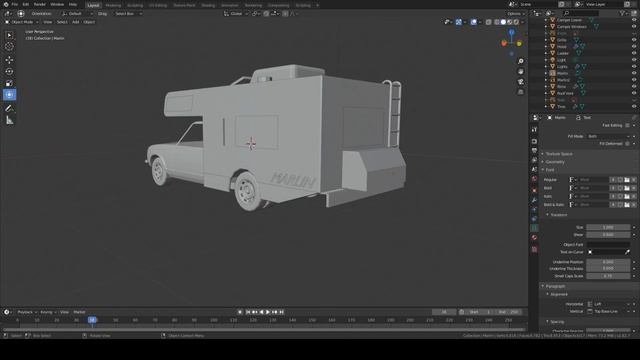Image resolution: width=640 pixels, height=360 pixels.
Task: Click the Regular font open-folder icon
Action: [x=627, y=180]
